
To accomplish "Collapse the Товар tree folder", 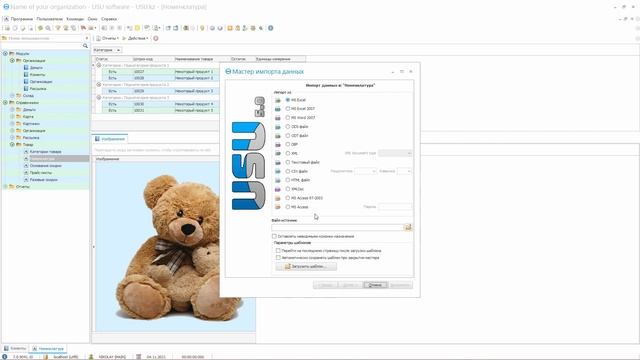I will pyautogui.click(x=12, y=144).
